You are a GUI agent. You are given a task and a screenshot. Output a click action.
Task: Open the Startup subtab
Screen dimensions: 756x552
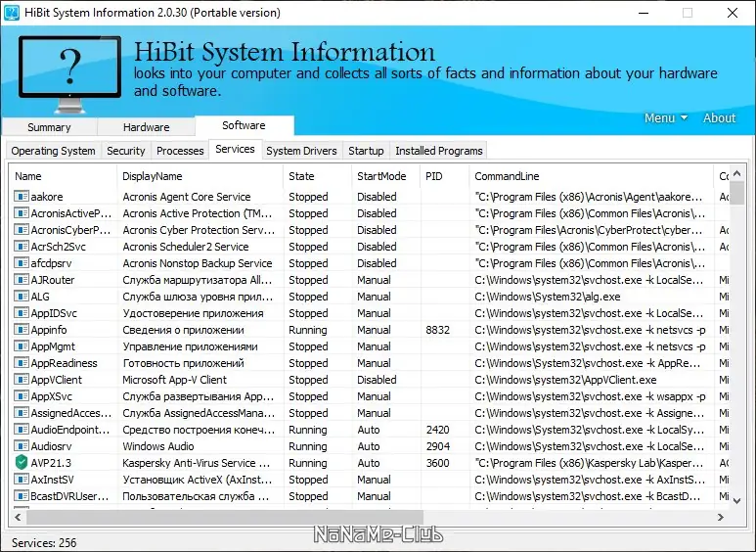coord(366,151)
